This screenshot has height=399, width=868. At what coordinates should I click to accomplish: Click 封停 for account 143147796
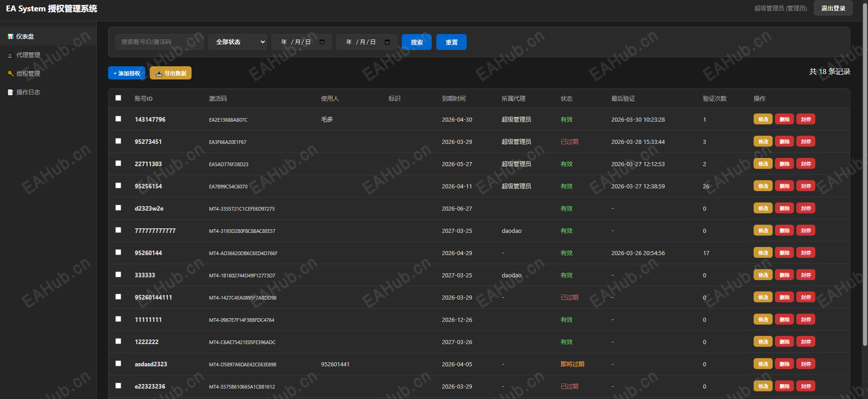(x=806, y=119)
